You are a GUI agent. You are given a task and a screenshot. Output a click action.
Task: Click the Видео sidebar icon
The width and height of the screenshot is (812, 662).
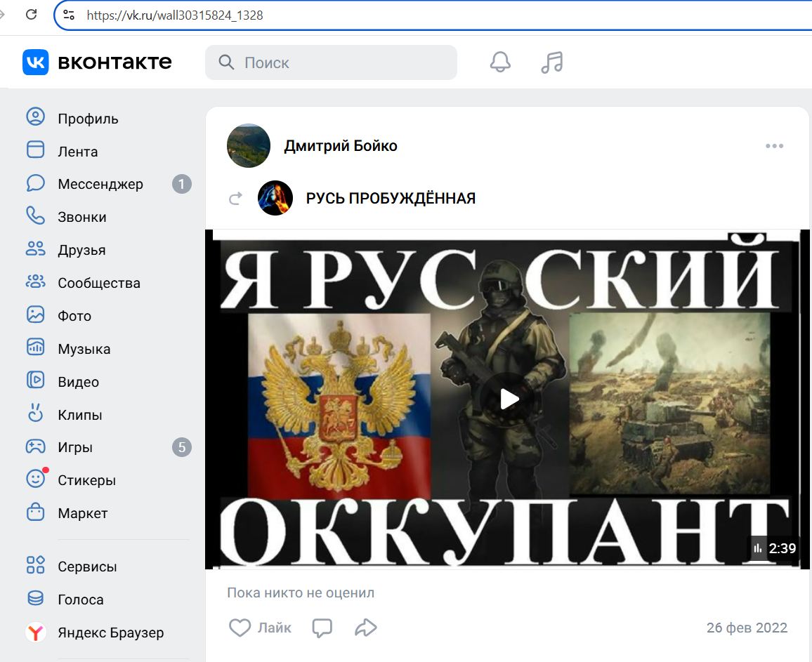35,380
